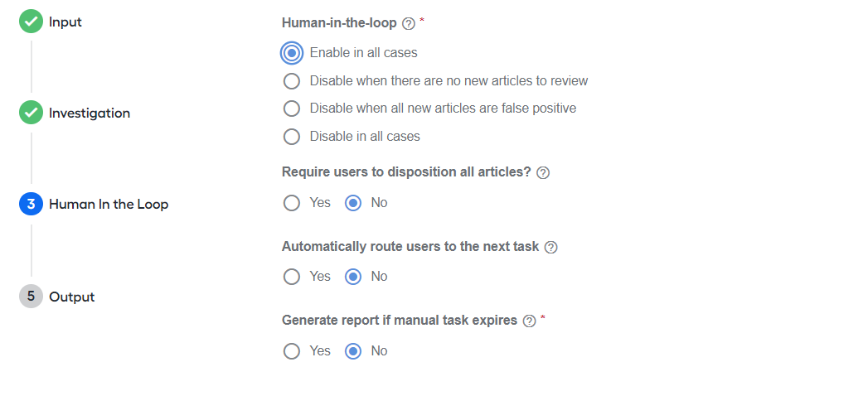Screen dimensions: 868x420
Task: Select Disable when all new articles false positive
Action: (292, 109)
